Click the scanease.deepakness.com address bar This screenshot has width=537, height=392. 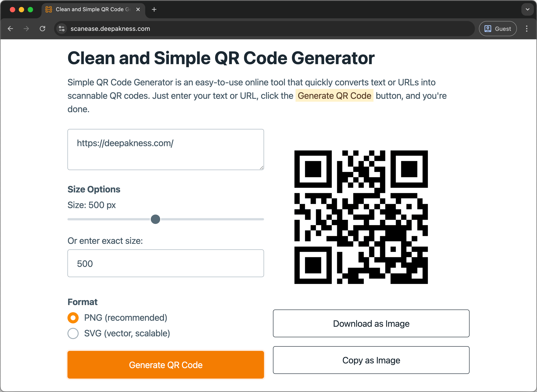264,29
